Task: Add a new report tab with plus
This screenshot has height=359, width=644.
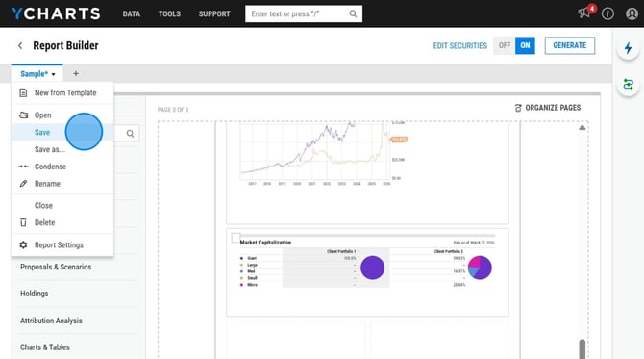Action: (76, 73)
